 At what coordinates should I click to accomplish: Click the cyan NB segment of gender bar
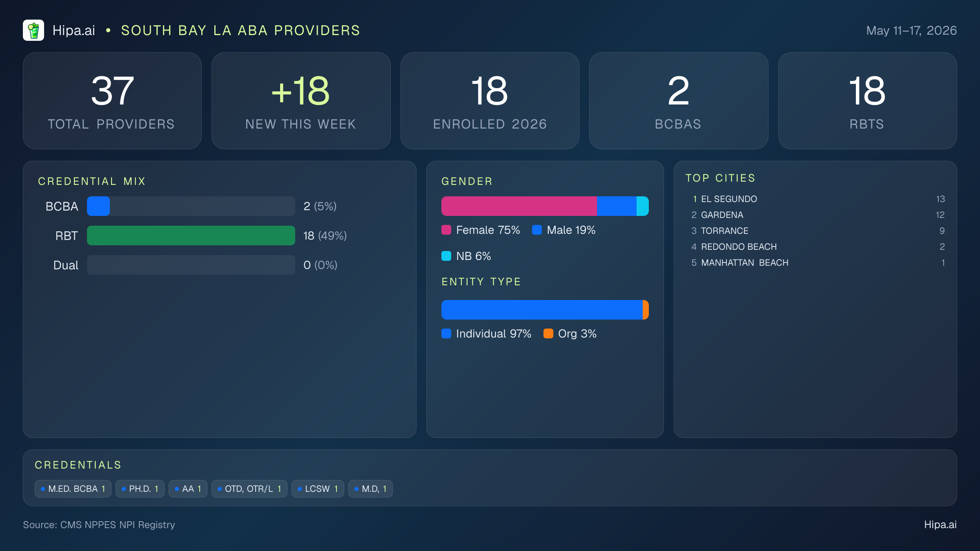(x=643, y=206)
